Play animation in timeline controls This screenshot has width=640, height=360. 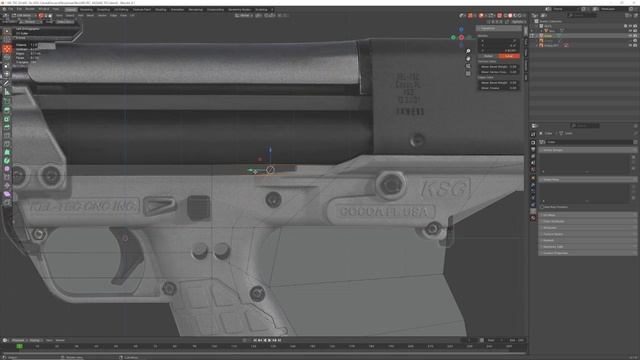270,340
